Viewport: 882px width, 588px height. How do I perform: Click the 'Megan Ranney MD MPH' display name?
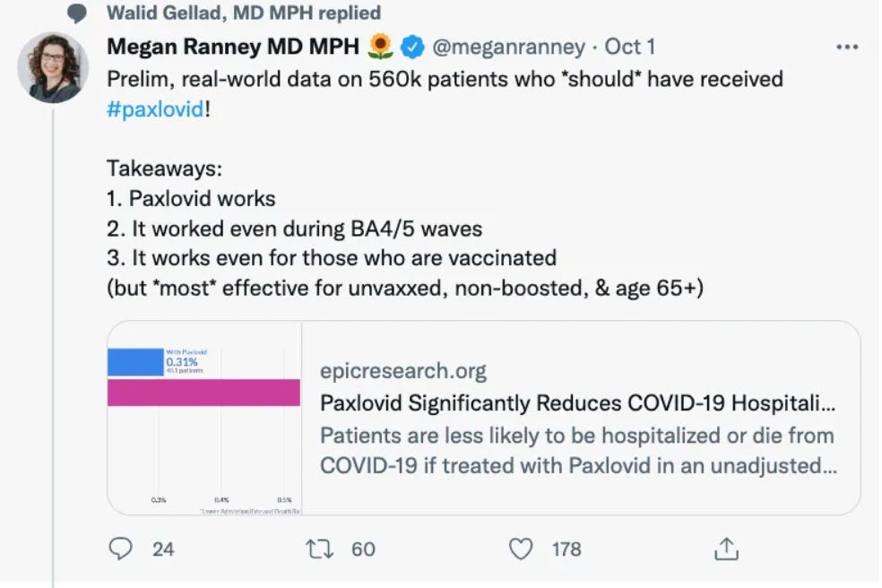pos(233,46)
